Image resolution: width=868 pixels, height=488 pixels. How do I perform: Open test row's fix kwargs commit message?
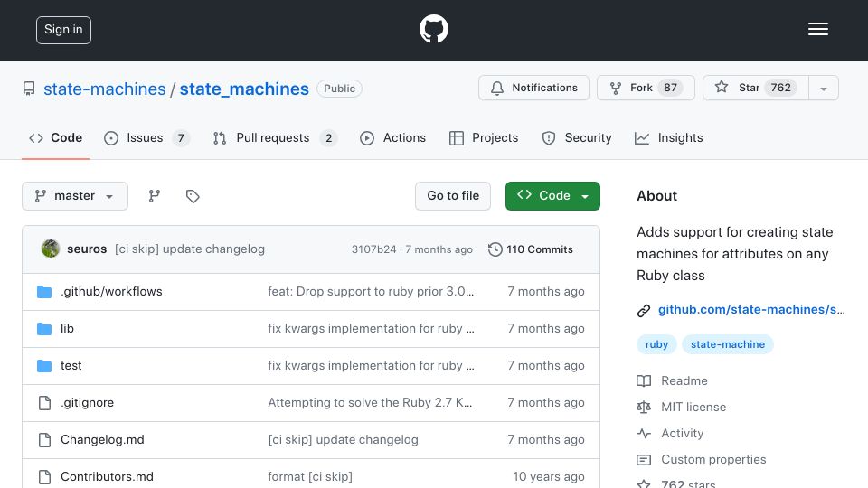tap(371, 366)
